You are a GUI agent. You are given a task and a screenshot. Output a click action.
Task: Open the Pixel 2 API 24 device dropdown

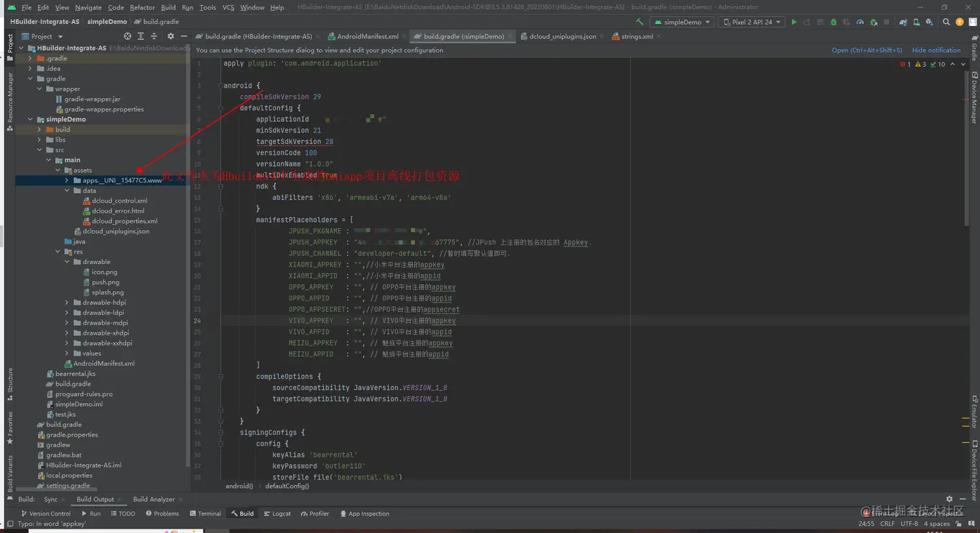point(752,22)
